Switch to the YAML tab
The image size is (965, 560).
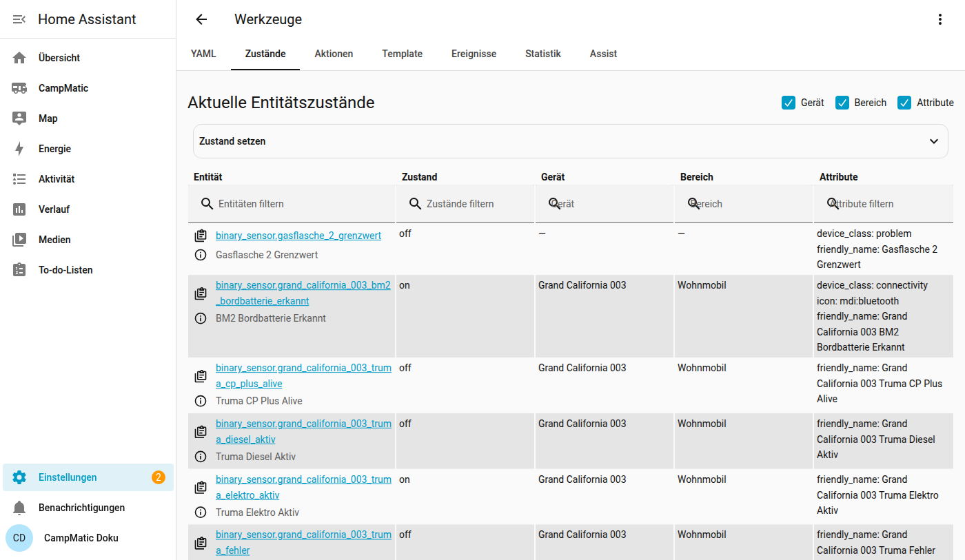pyautogui.click(x=203, y=54)
